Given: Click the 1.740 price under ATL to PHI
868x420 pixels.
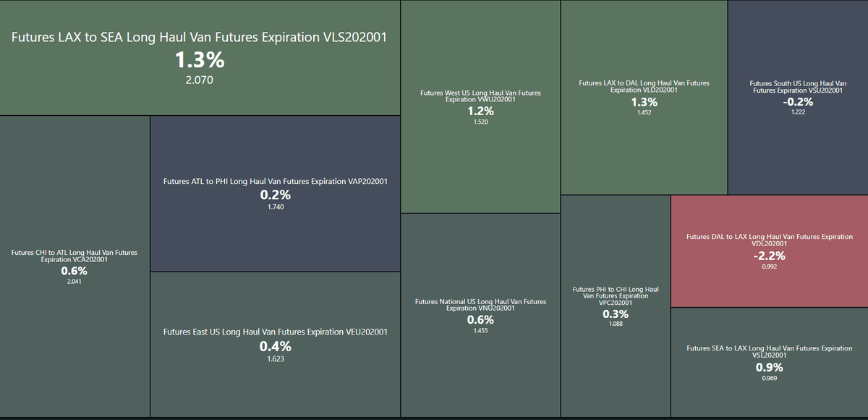Looking at the screenshot, I should point(275,207).
